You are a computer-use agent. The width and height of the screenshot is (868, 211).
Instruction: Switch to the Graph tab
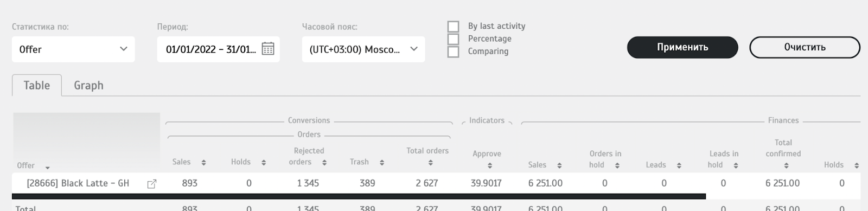click(88, 86)
